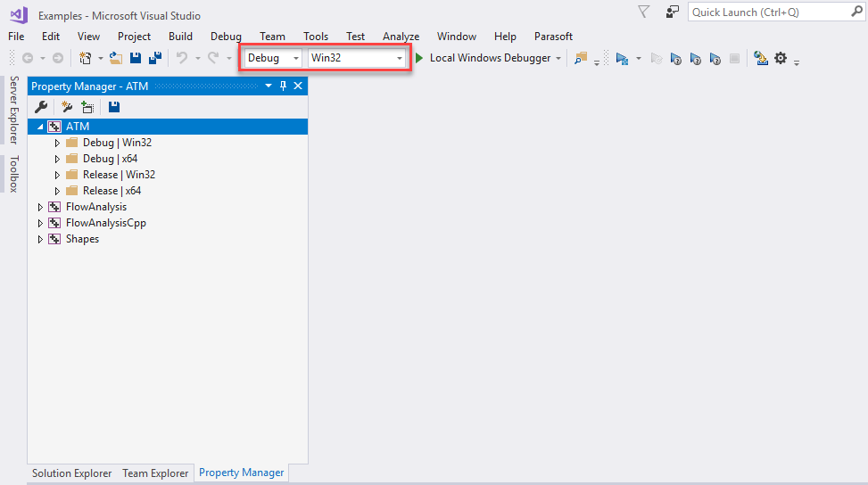Screen dimensions: 868x485
Task: Expand the Release | Win32 node
Action: click(57, 175)
